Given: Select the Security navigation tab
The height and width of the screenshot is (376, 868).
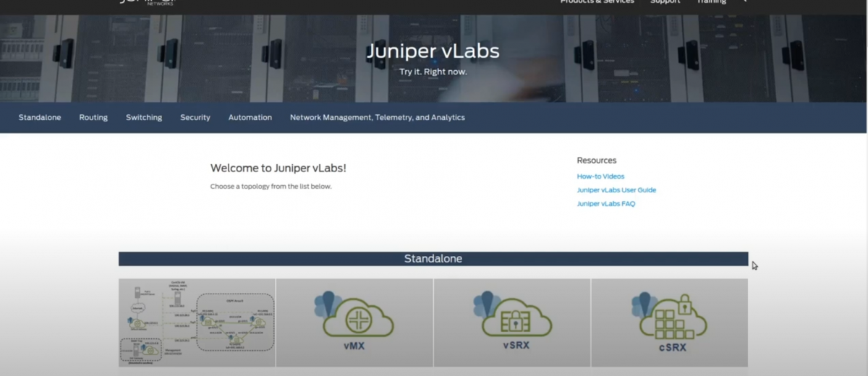Looking at the screenshot, I should click(x=195, y=117).
